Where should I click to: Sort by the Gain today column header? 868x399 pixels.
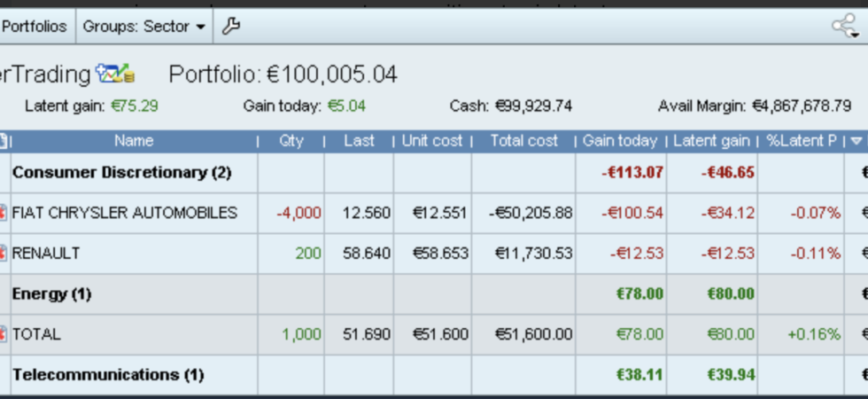pyautogui.click(x=620, y=141)
